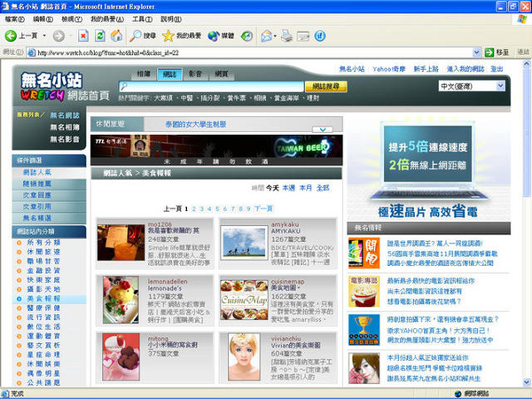This screenshot has height=399, width=532.
Task: Print the page with printer icon
Action: pos(286,35)
